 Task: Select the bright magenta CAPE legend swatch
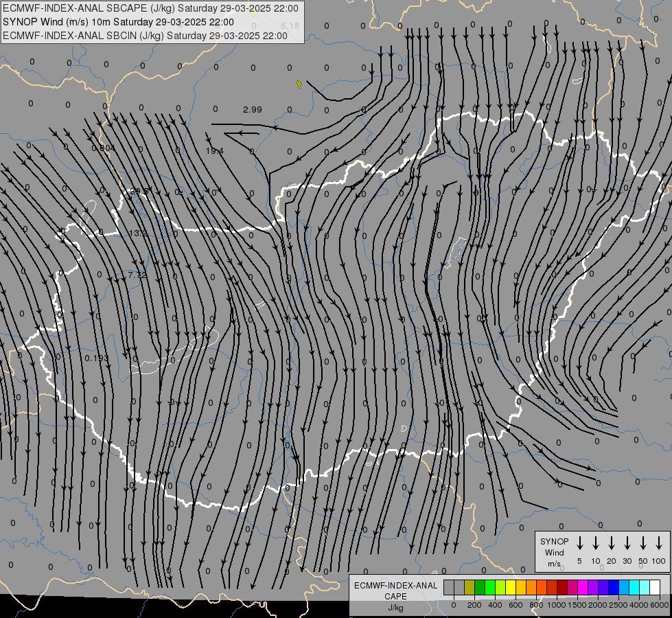tap(583, 587)
